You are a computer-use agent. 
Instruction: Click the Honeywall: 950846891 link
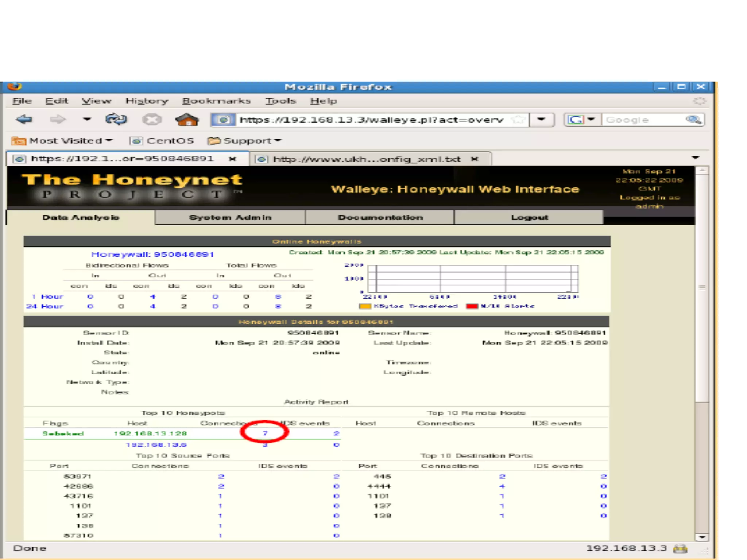[152, 254]
